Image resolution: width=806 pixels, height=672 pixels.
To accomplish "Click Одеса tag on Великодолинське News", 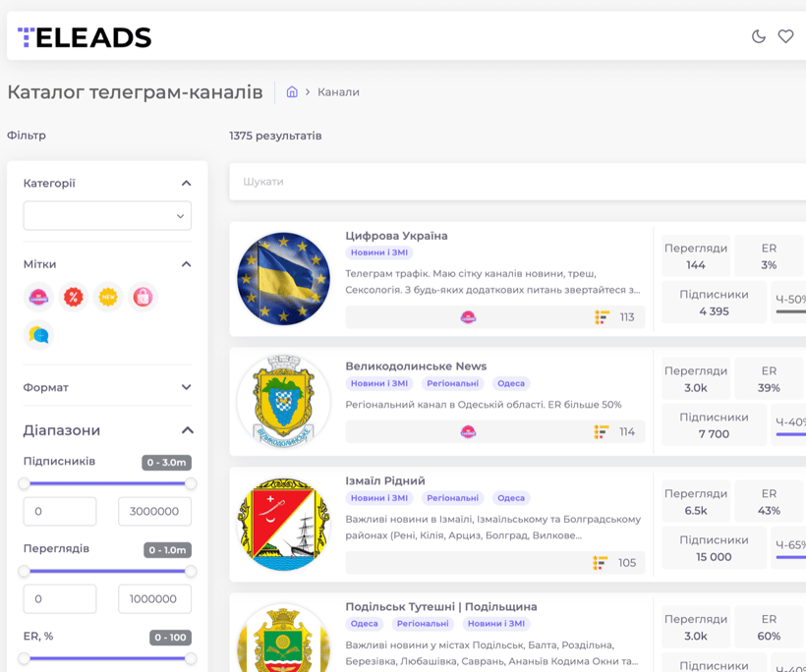I will click(x=511, y=383).
